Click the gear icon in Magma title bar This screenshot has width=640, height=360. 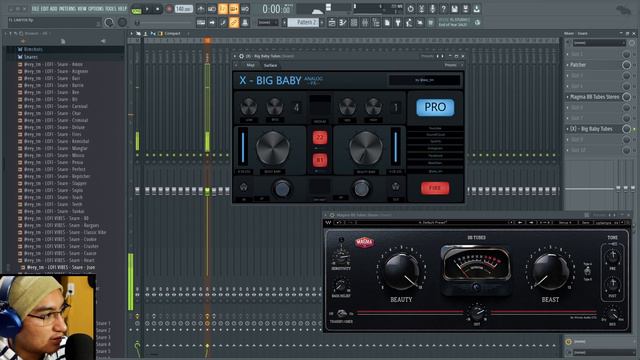point(332,215)
